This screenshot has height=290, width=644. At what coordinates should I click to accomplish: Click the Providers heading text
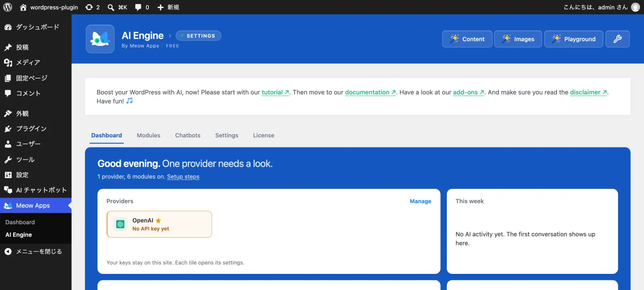click(x=120, y=201)
